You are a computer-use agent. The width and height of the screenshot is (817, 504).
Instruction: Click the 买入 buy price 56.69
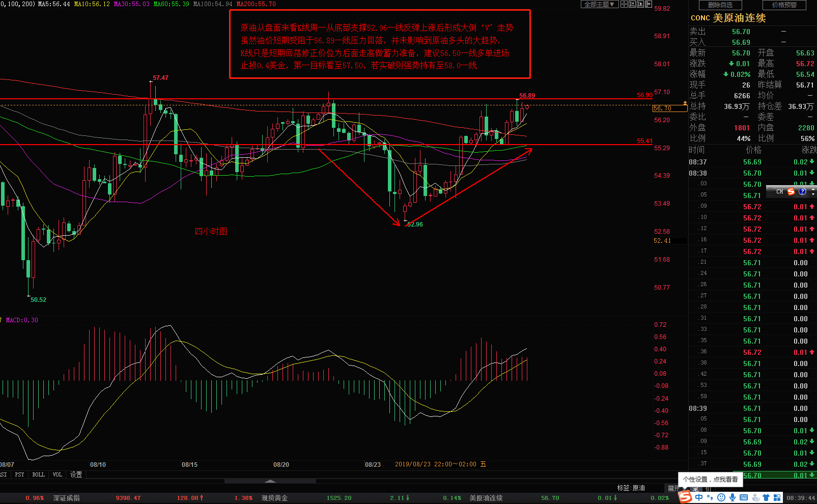click(741, 42)
